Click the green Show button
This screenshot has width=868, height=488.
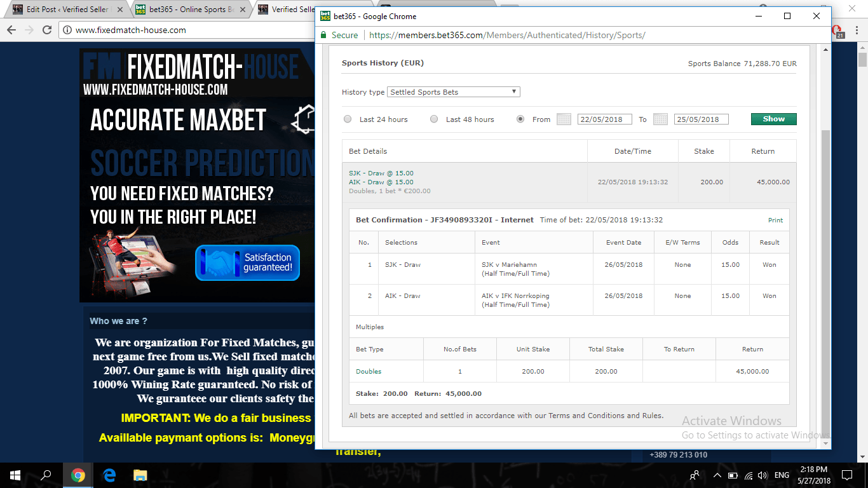tap(773, 119)
